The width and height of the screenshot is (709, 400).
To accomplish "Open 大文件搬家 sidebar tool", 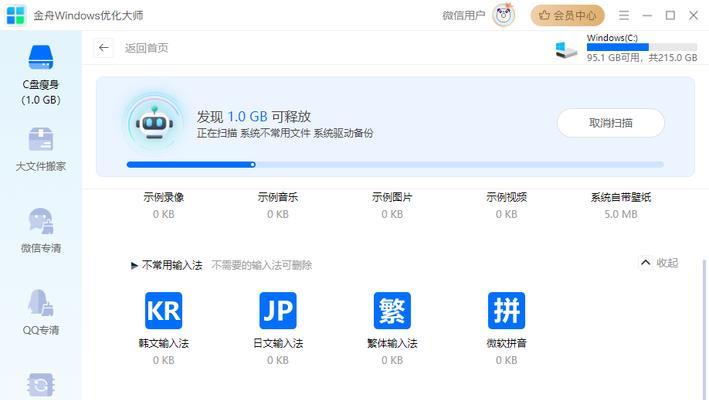I will point(41,150).
